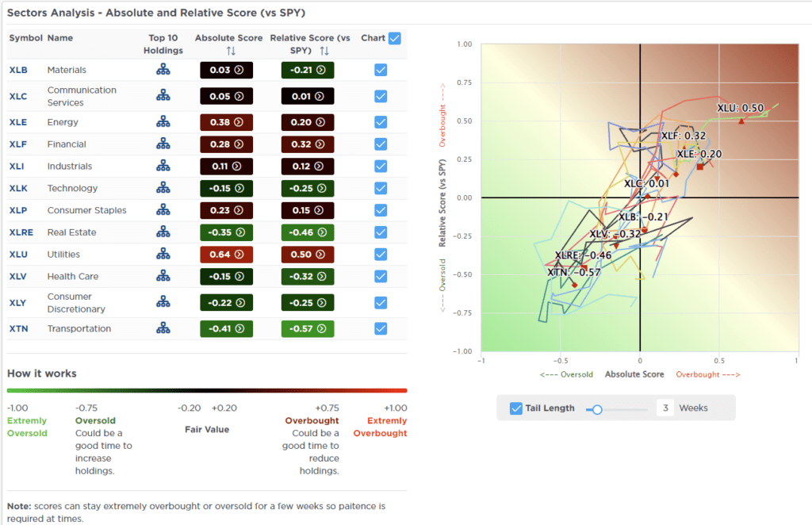Expand XLY absolute score -0.22
Viewport: 812px width, 525px height.
226,302
